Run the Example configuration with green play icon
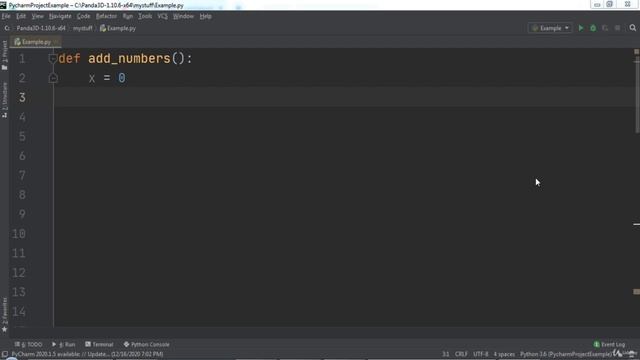Viewport: 640px width, 360px height. click(x=581, y=28)
